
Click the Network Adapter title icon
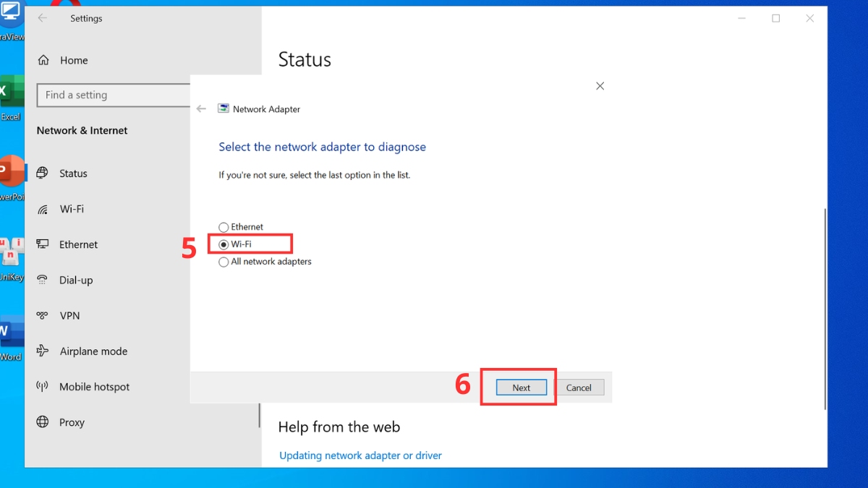pyautogui.click(x=224, y=109)
